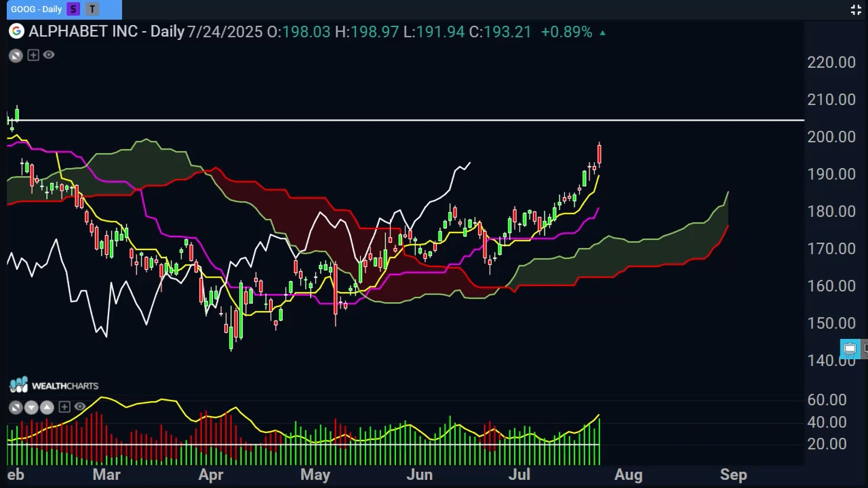This screenshot has width=868, height=488.
Task: Click the blue presentation screen icon on right edge
Action: [x=850, y=349]
